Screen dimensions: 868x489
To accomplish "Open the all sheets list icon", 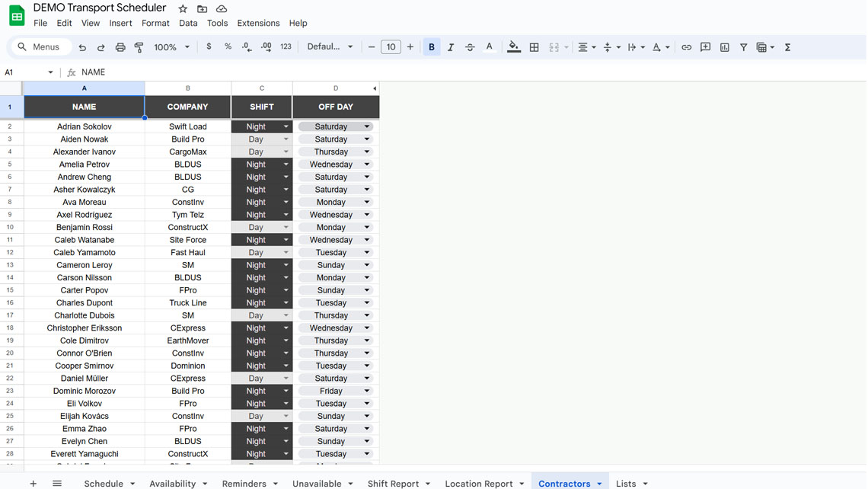I will (x=57, y=484).
